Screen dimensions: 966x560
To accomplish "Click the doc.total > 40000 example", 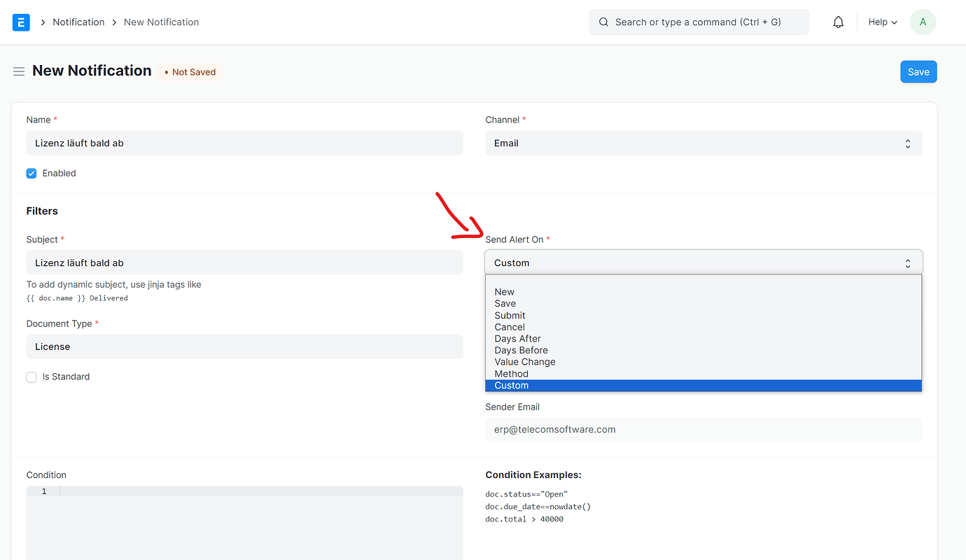I will point(524,519).
